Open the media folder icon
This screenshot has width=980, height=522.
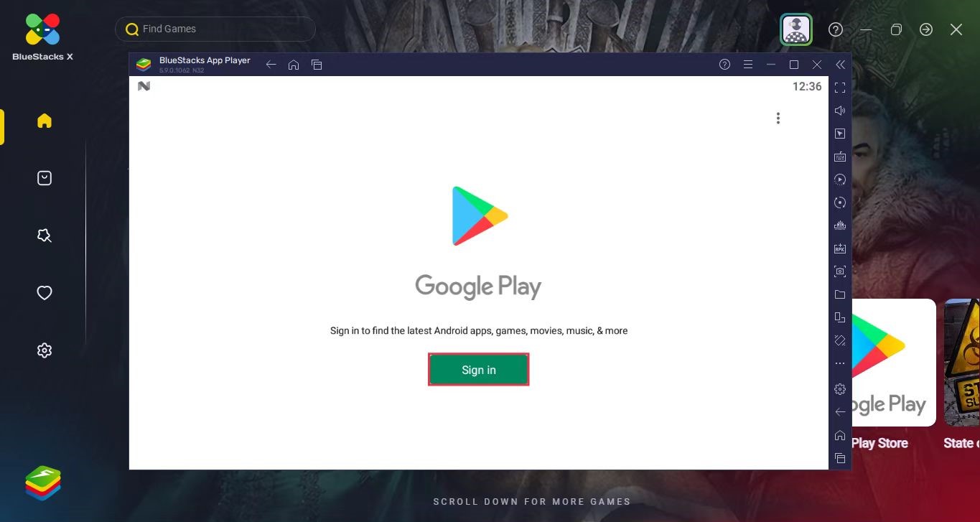[840, 294]
